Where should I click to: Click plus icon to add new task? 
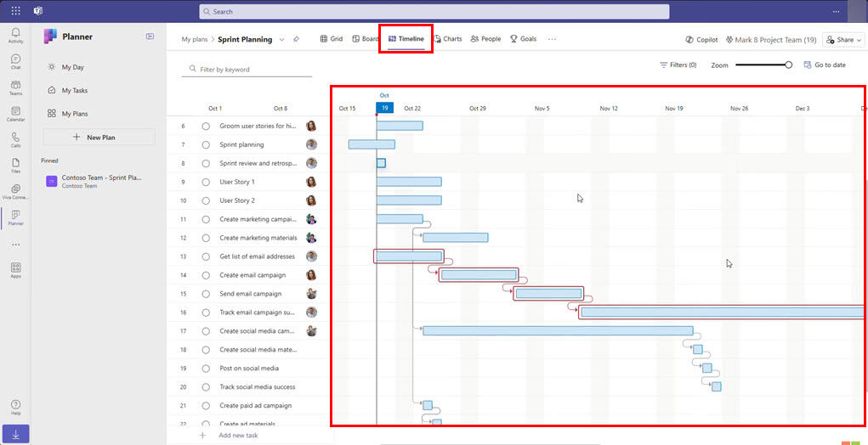coord(202,435)
